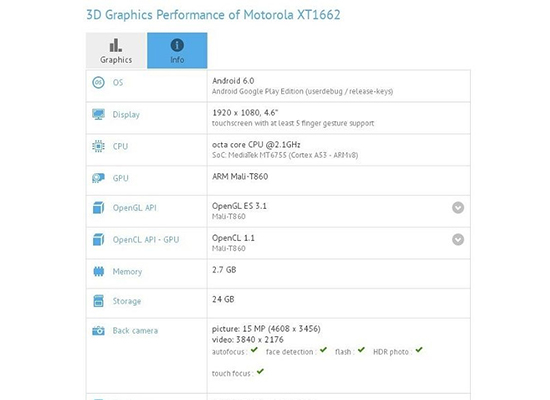Viewport: 550px width, 400px height.
Task: Expand the OpenCL 1.1 details
Action: [458, 240]
